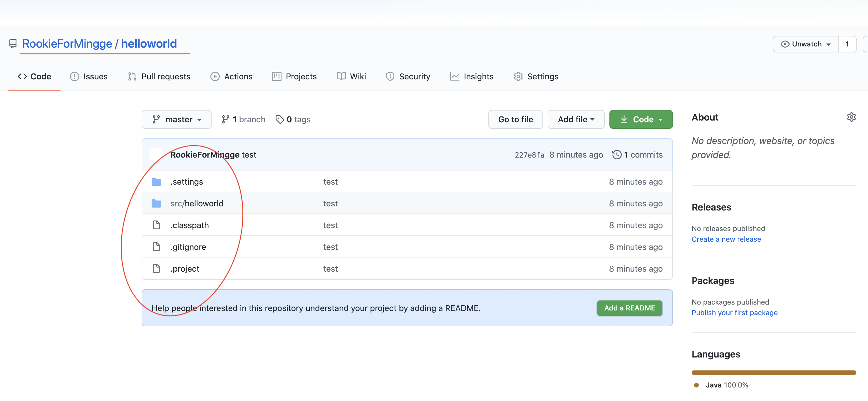
Task: Click the src/helloworld folder icon
Action: tap(156, 203)
